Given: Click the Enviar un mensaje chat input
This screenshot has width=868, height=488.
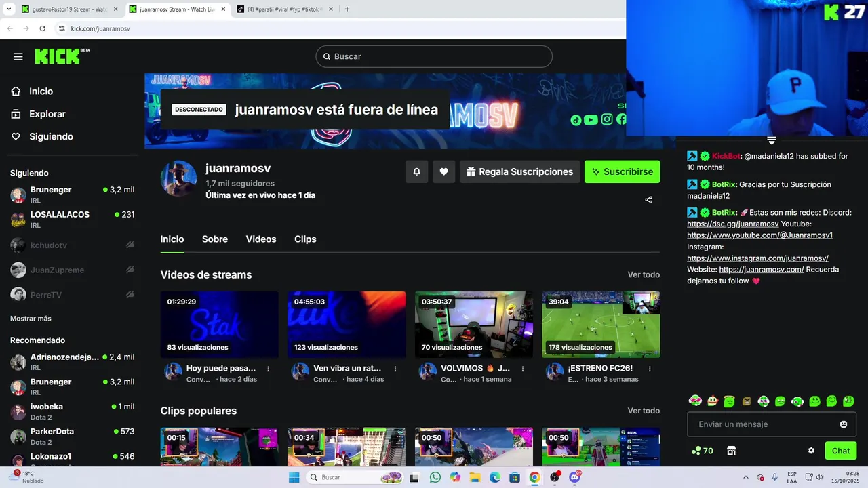Looking at the screenshot, I should click(x=772, y=424).
